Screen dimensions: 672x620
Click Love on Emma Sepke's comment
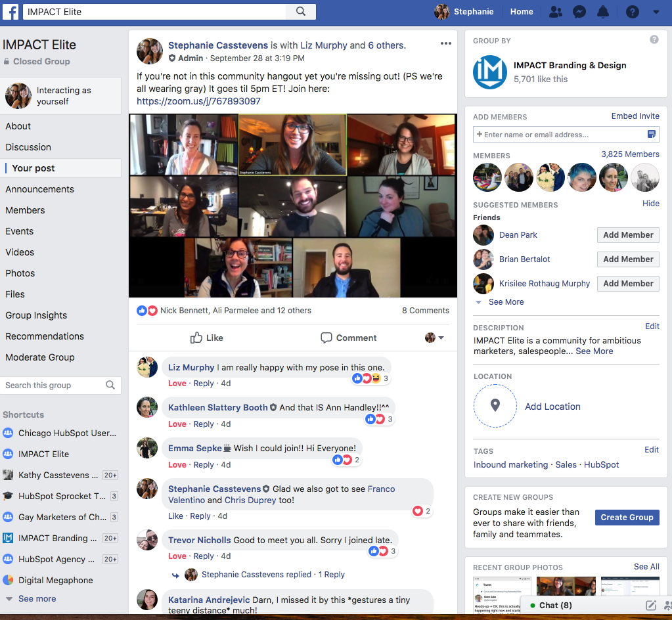[x=177, y=465]
